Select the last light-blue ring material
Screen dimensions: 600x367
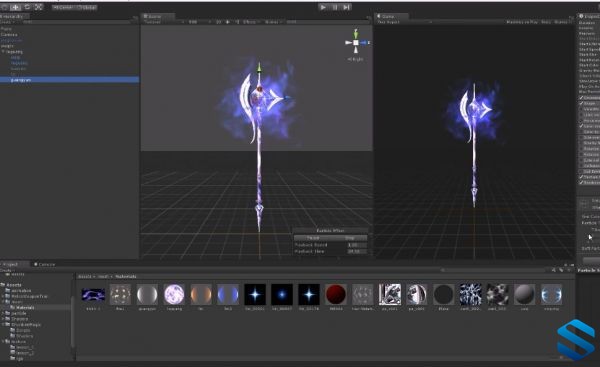[x=551, y=294]
